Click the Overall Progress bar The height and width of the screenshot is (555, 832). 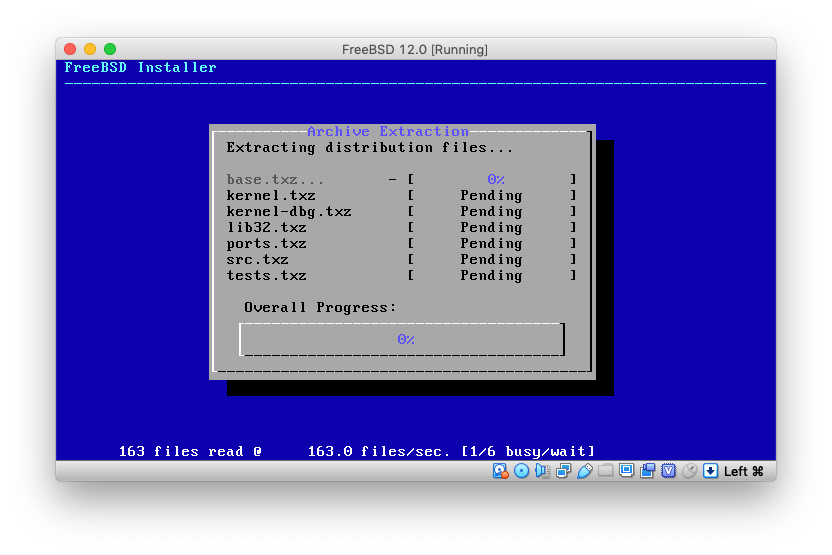pyautogui.click(x=402, y=339)
